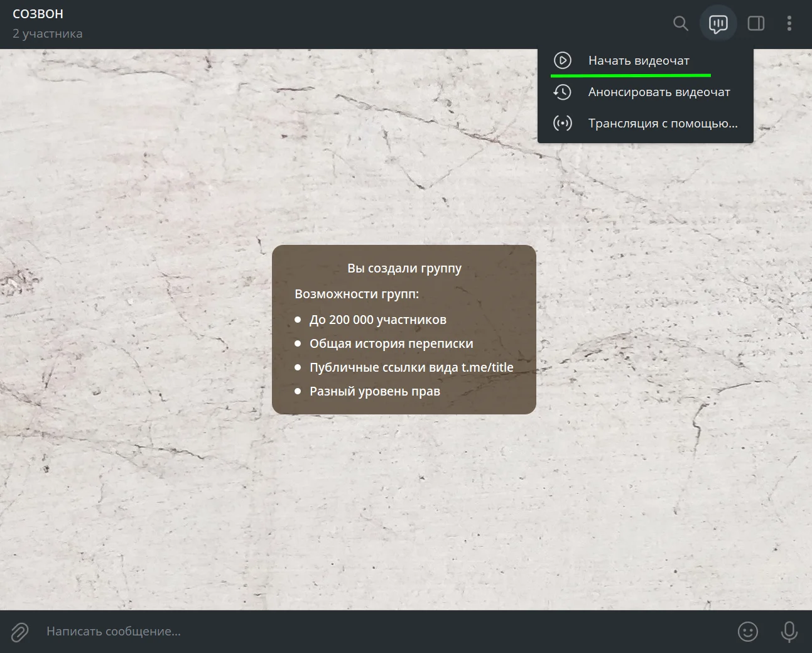812x653 pixels.
Task: Click the Вы создали группу info card
Action: (404, 330)
